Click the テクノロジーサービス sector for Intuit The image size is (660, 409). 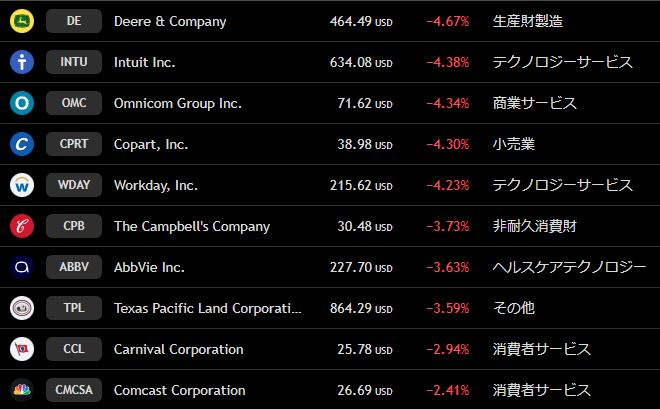click(x=563, y=62)
